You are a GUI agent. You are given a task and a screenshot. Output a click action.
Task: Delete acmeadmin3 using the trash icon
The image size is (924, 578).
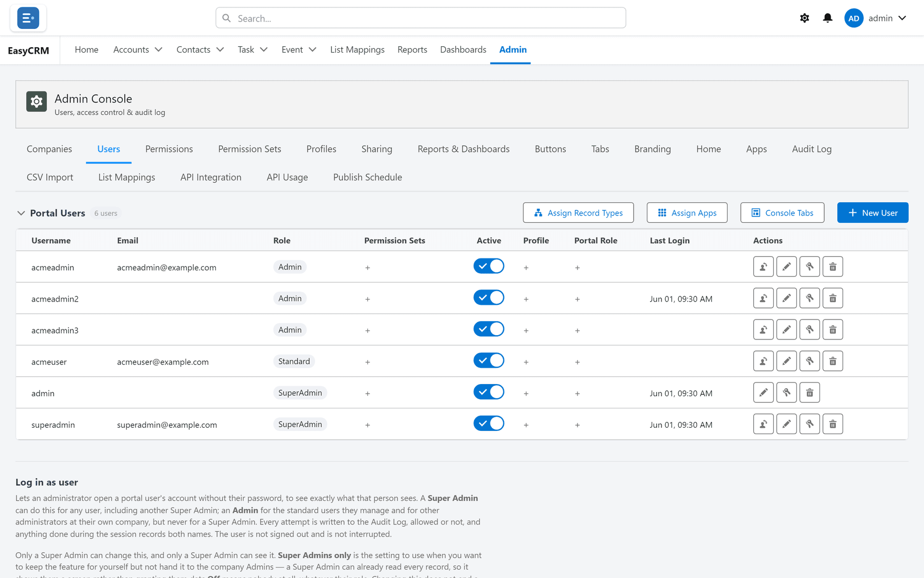pyautogui.click(x=833, y=330)
